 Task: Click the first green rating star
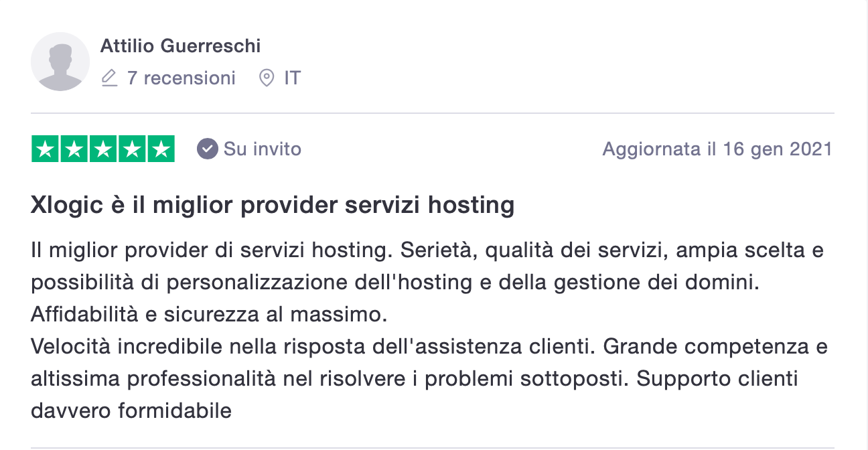click(46, 149)
